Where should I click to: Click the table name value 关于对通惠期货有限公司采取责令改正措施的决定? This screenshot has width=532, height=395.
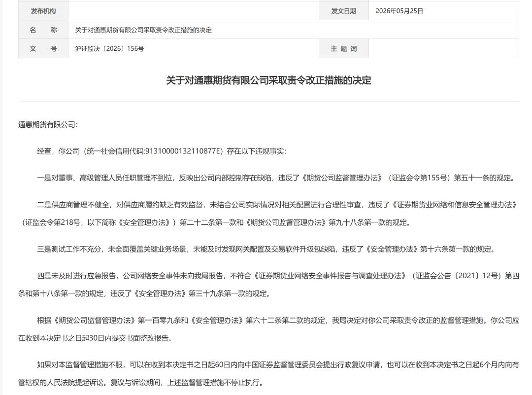click(143, 30)
